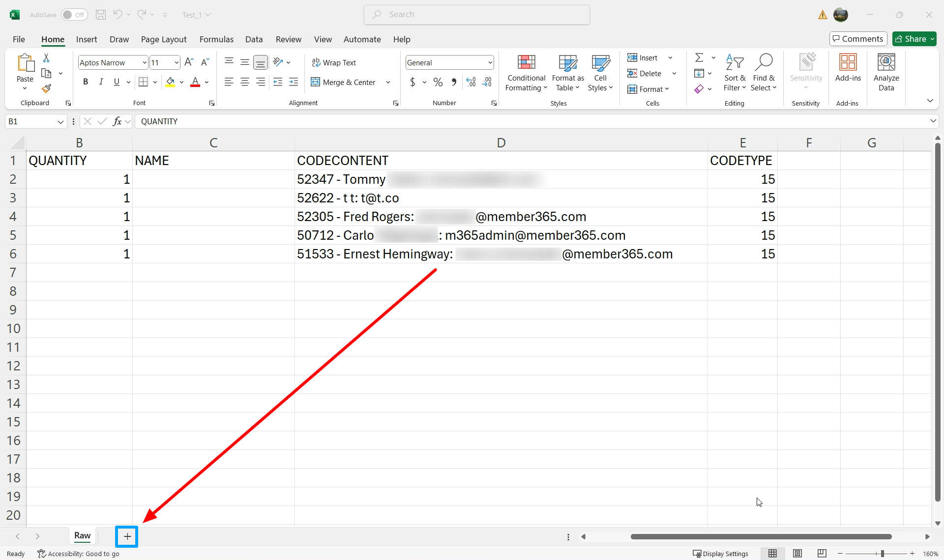Image resolution: width=944 pixels, height=560 pixels.
Task: Toggle Bold formatting
Action: (x=86, y=82)
